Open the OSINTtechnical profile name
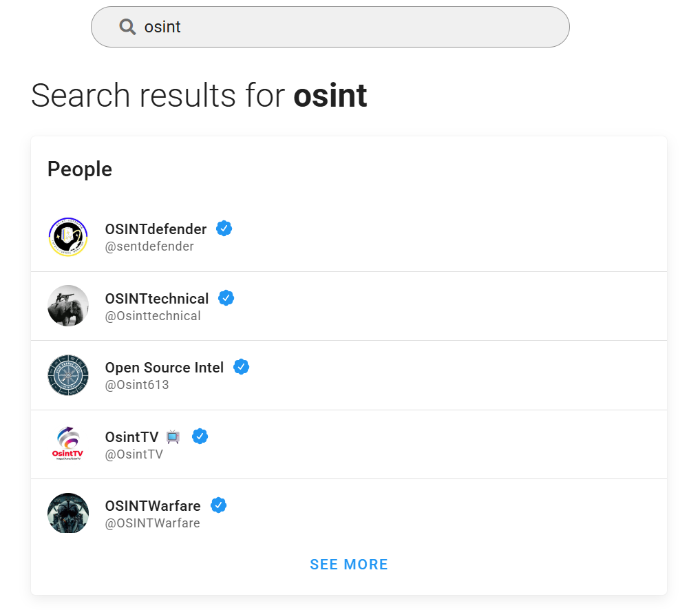The image size is (700, 610). 157,299
